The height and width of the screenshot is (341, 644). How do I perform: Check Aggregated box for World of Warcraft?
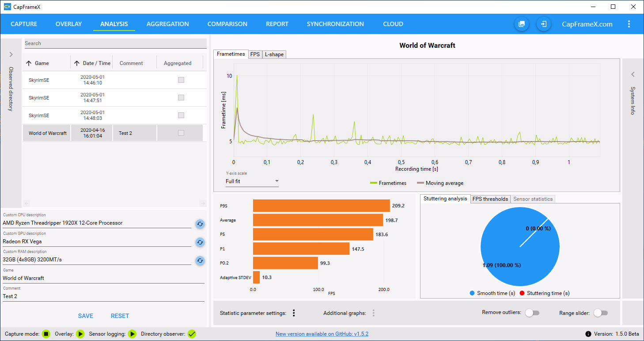coord(181,133)
